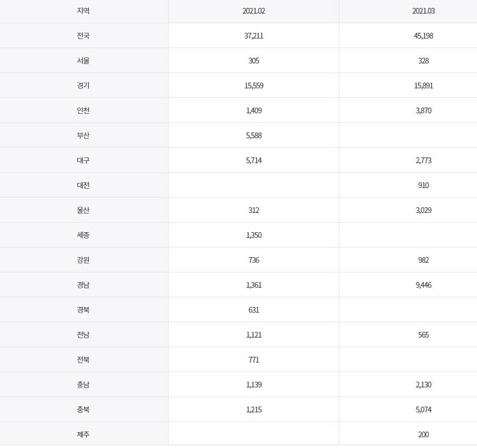Select the 강원 row label
This screenshot has width=477, height=448.
[83, 260]
